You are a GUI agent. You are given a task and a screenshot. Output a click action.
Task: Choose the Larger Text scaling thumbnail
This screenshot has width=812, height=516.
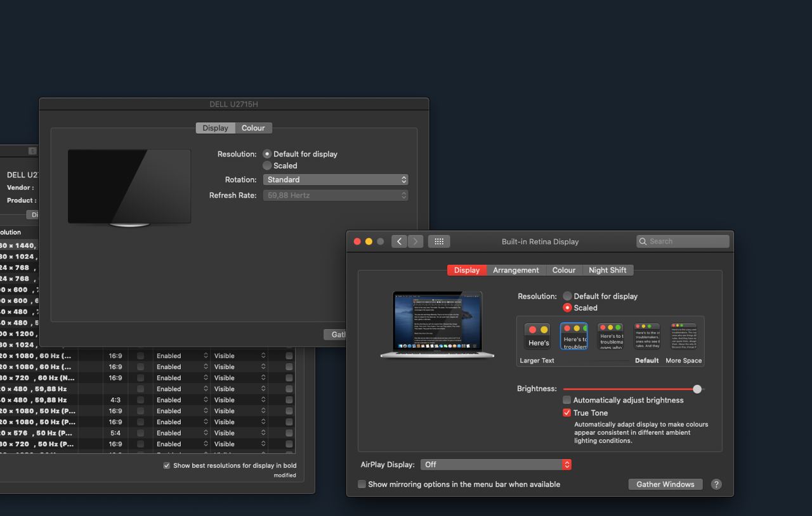click(x=538, y=337)
